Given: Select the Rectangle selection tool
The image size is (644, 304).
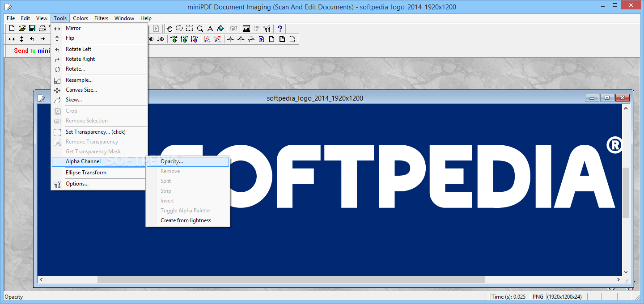Looking at the screenshot, I should [x=190, y=28].
